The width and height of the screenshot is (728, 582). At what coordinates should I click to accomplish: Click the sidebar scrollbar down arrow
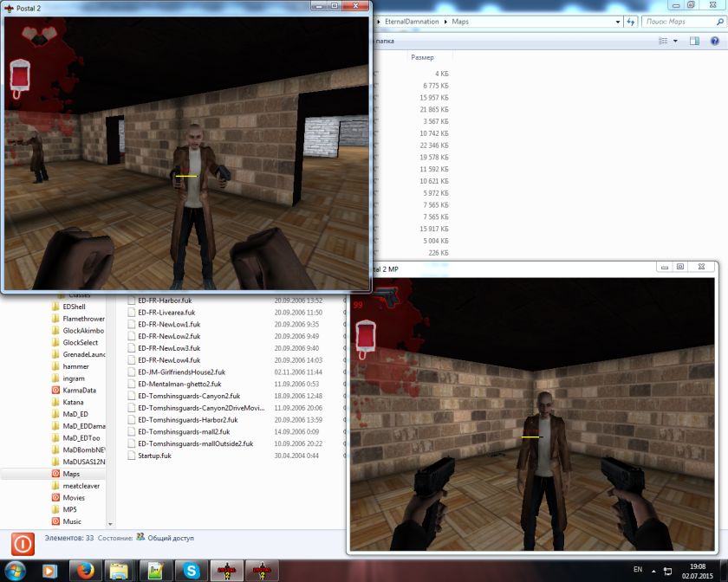coord(111,524)
